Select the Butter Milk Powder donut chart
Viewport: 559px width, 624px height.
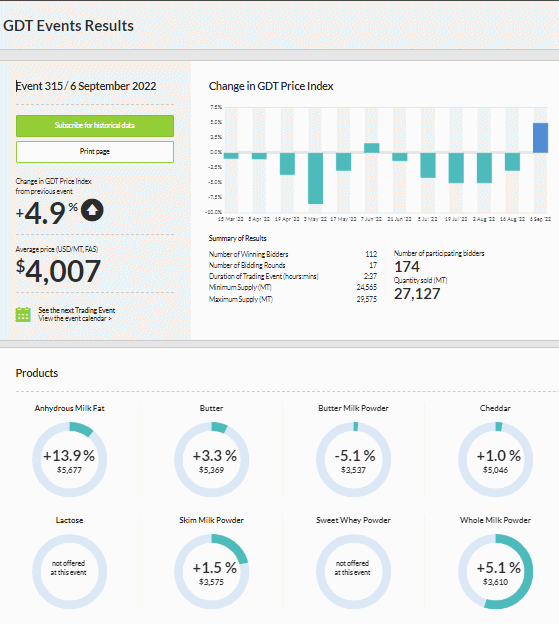click(353, 460)
